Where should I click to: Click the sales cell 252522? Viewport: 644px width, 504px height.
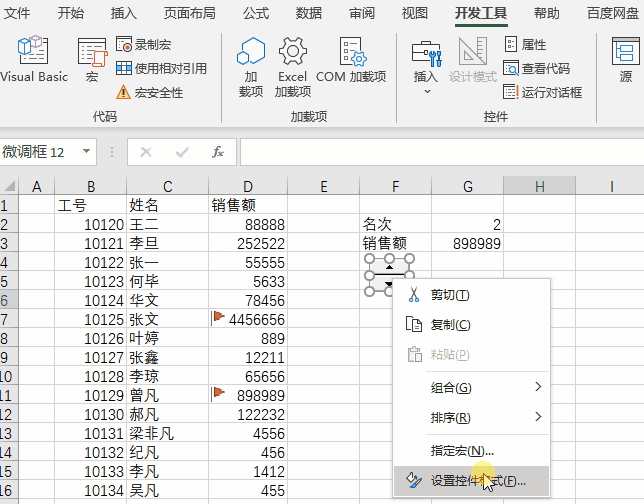[x=248, y=244]
